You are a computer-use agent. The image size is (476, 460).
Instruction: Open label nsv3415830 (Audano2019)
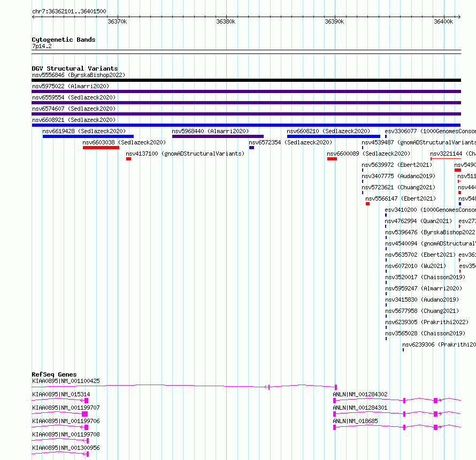click(422, 300)
